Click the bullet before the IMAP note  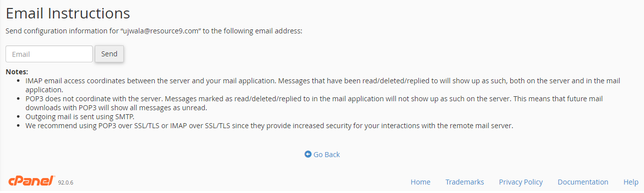[19, 81]
